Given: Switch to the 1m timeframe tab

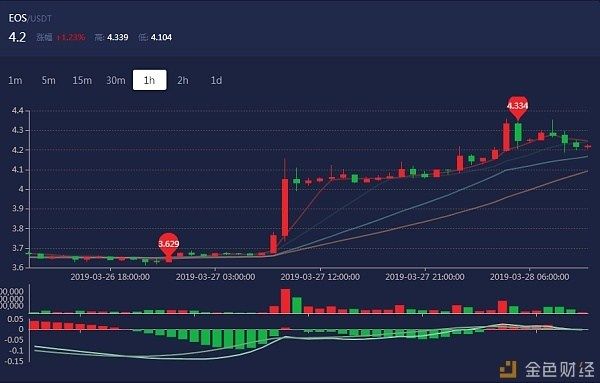Looking at the screenshot, I should point(15,80).
